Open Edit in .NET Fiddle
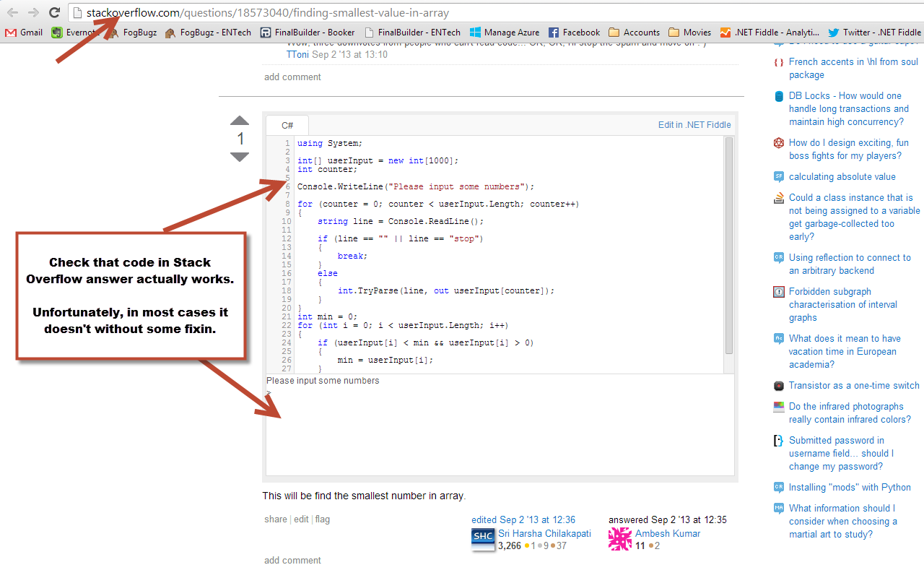 click(694, 124)
